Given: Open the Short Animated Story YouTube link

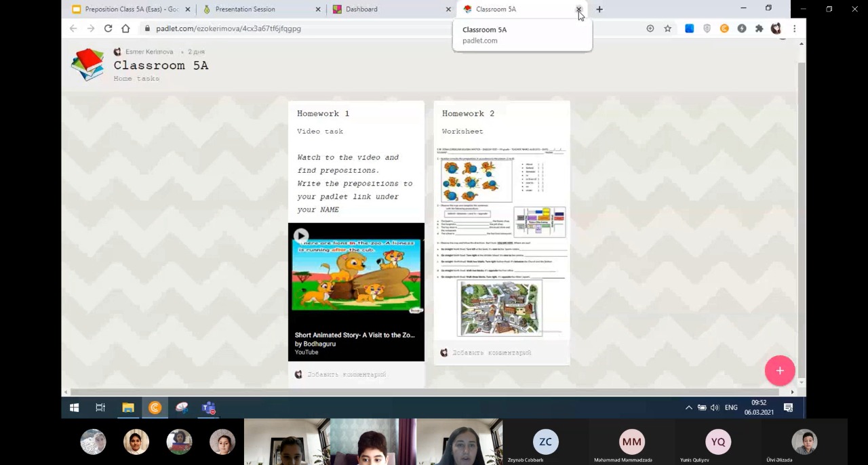Looking at the screenshot, I should [x=355, y=335].
